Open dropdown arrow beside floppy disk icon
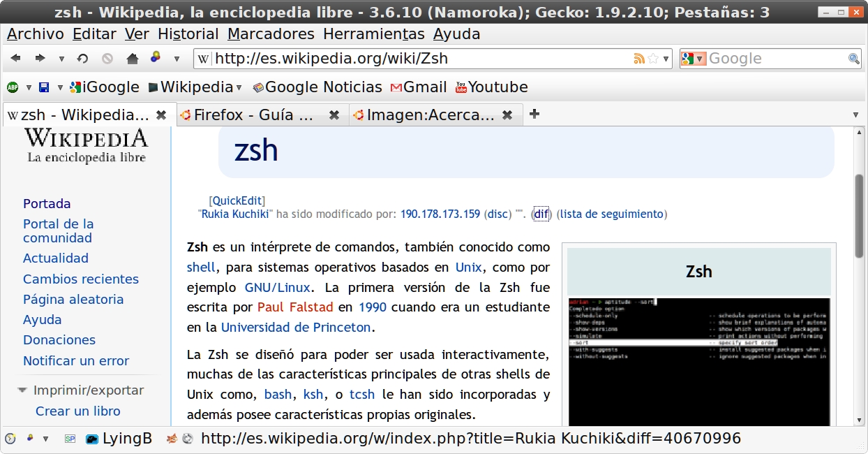The image size is (868, 454). pos(60,88)
